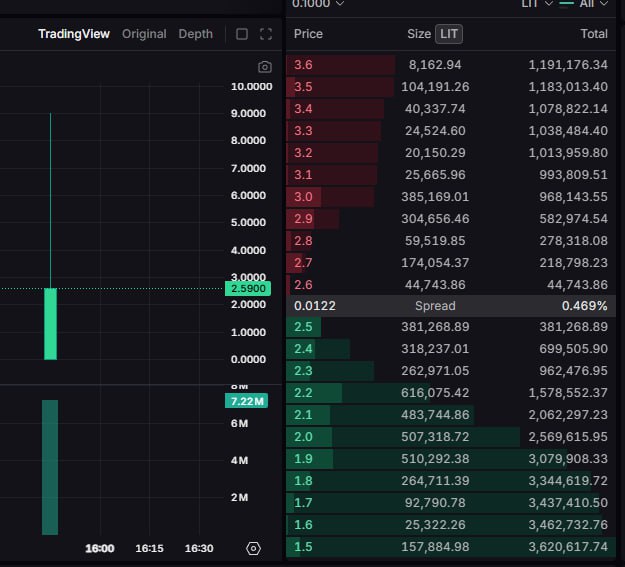Select the 3.6 ask price row

tap(303, 65)
